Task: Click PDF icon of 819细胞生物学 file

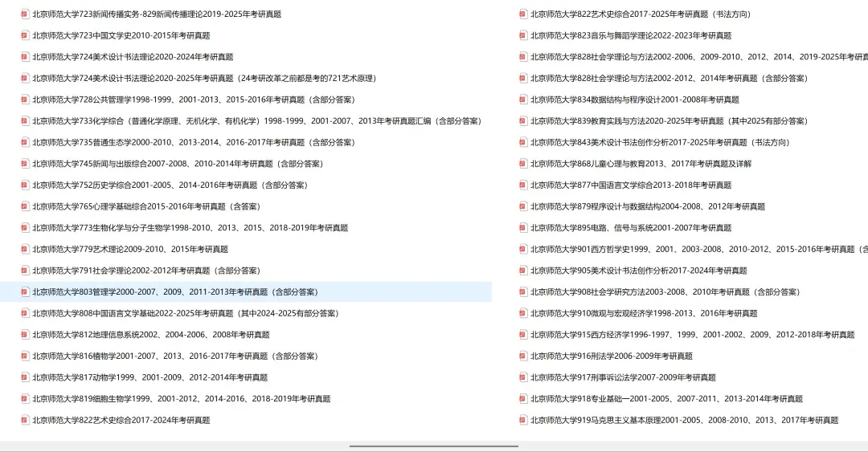Action: [x=25, y=398]
